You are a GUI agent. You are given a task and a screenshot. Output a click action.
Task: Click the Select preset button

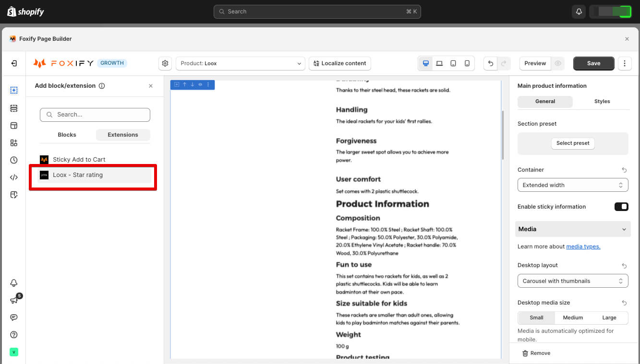click(x=573, y=143)
